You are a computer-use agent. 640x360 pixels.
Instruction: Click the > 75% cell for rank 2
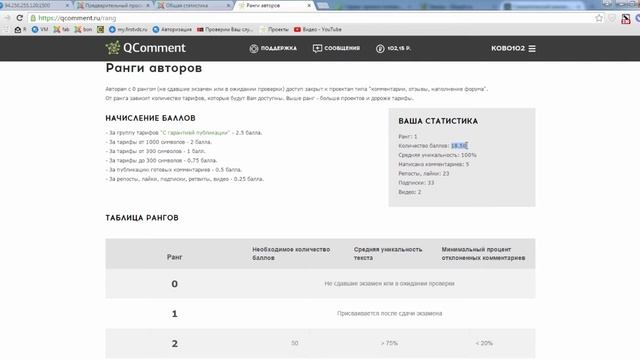(389, 343)
